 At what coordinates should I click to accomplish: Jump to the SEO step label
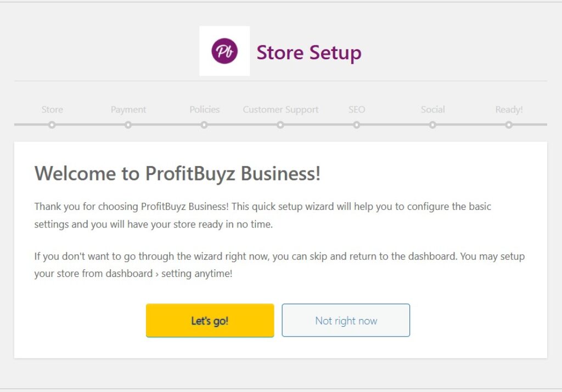pos(357,110)
